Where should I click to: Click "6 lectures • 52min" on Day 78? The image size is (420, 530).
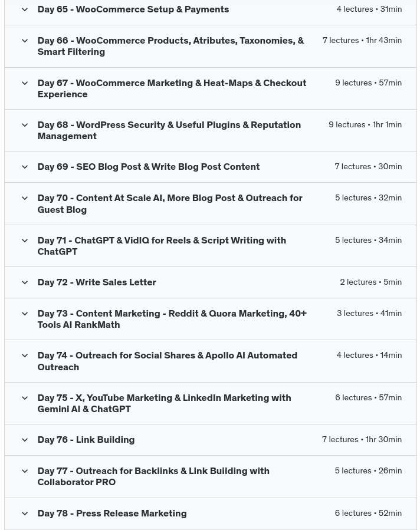pos(368,513)
